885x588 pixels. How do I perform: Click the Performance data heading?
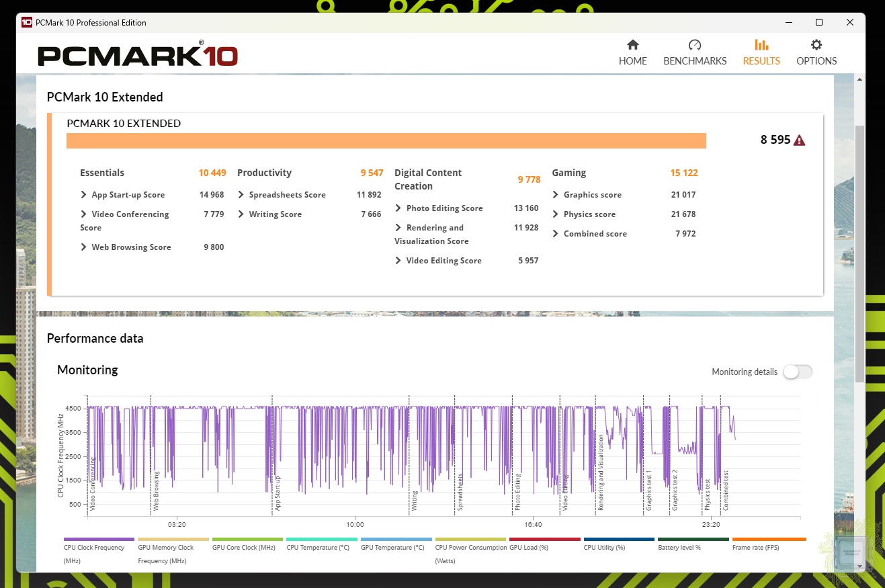click(95, 338)
